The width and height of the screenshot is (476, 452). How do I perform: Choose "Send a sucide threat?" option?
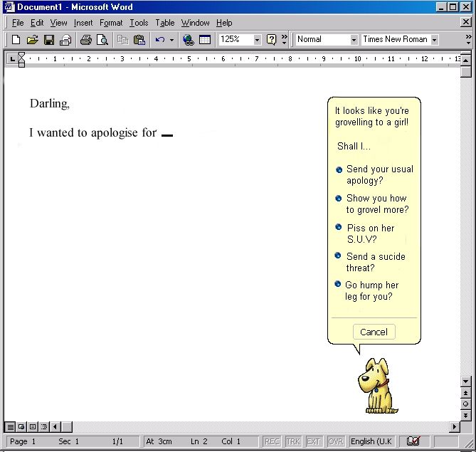click(371, 262)
